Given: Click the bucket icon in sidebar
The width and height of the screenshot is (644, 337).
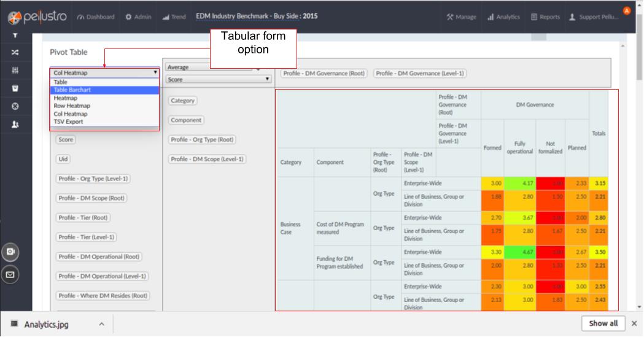Looking at the screenshot, I should point(15,88).
